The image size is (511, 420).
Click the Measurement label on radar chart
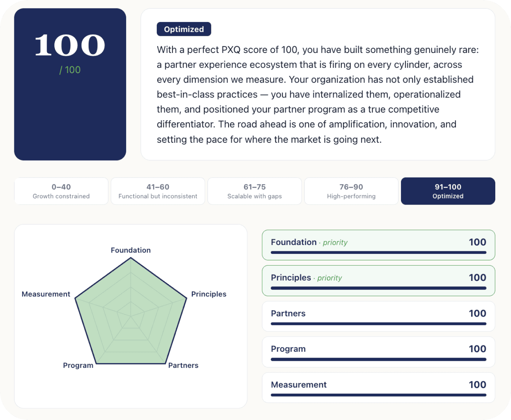(x=46, y=294)
